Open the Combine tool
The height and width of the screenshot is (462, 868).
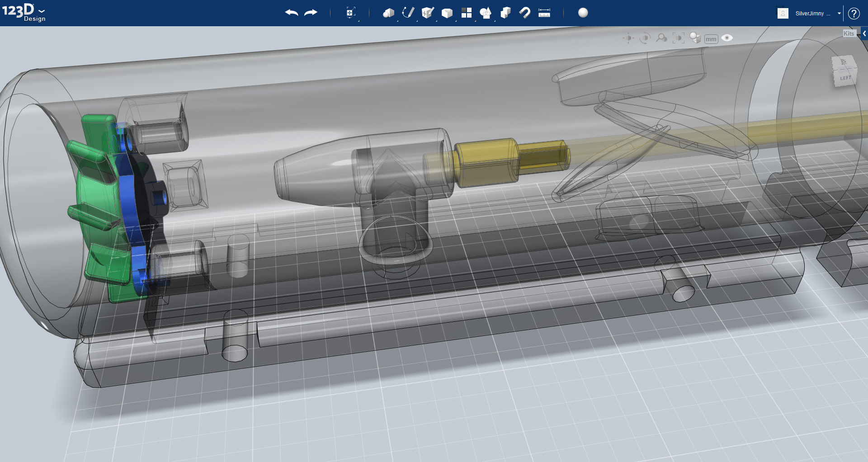click(505, 13)
